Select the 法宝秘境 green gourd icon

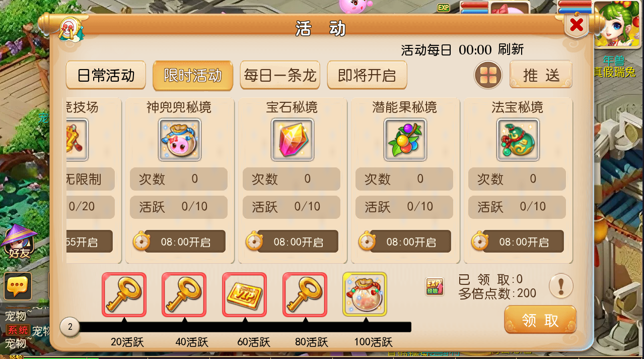click(518, 140)
